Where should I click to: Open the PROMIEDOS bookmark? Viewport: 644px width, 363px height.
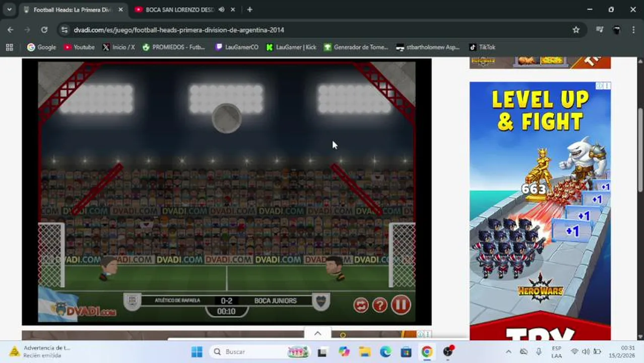pyautogui.click(x=174, y=47)
